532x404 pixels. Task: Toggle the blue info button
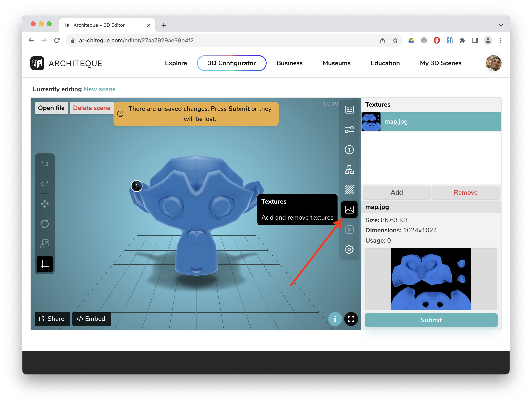[x=335, y=319]
